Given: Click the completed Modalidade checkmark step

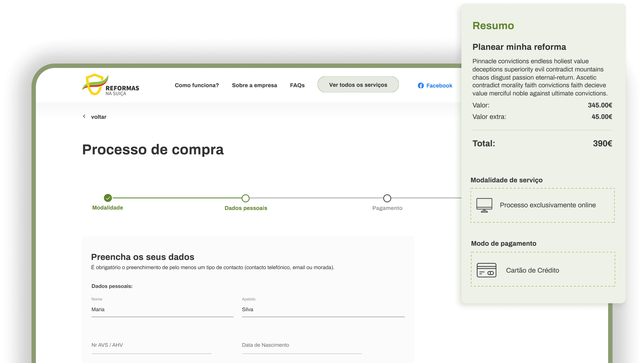Looking at the screenshot, I should [x=108, y=198].
